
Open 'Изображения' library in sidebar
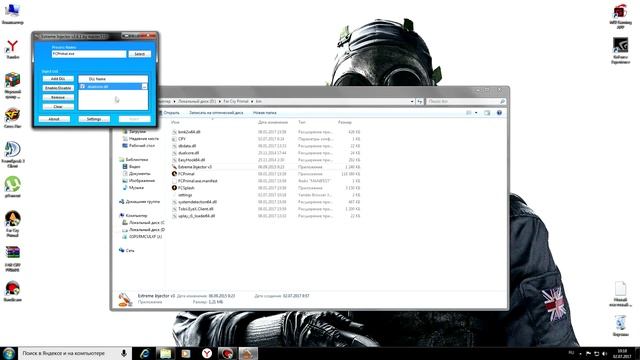pyautogui.click(x=142, y=180)
